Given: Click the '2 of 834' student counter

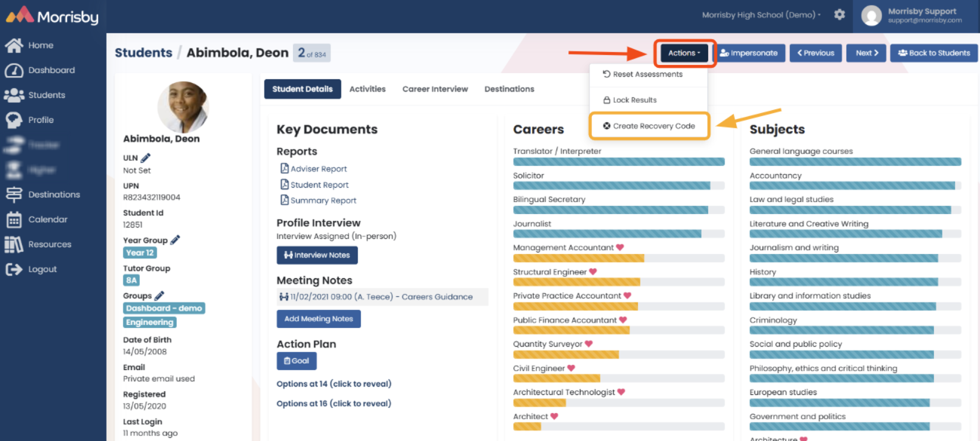Looking at the screenshot, I should pyautogui.click(x=312, y=53).
